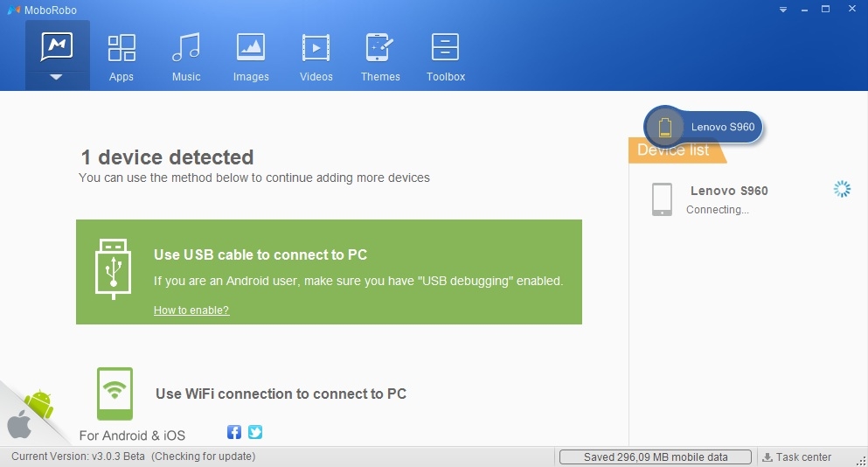Open the Twitter icon link

click(x=255, y=432)
